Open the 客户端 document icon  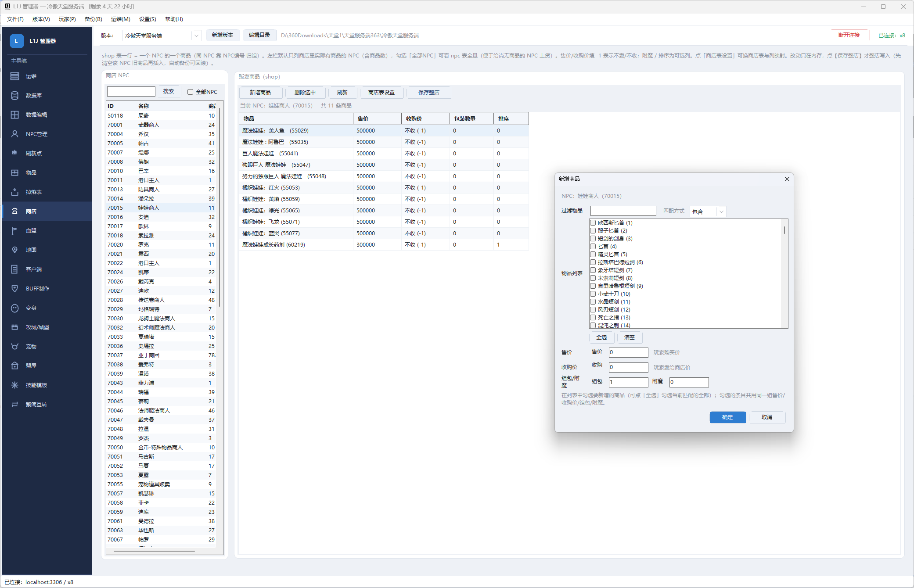pos(15,269)
